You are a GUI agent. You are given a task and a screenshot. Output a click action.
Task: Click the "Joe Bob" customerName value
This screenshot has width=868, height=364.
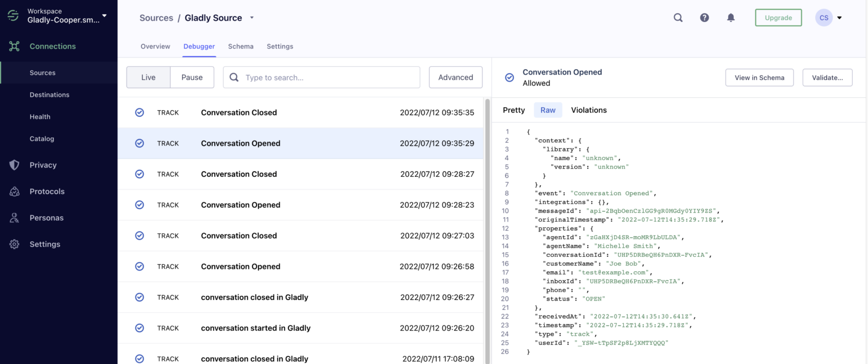623,264
